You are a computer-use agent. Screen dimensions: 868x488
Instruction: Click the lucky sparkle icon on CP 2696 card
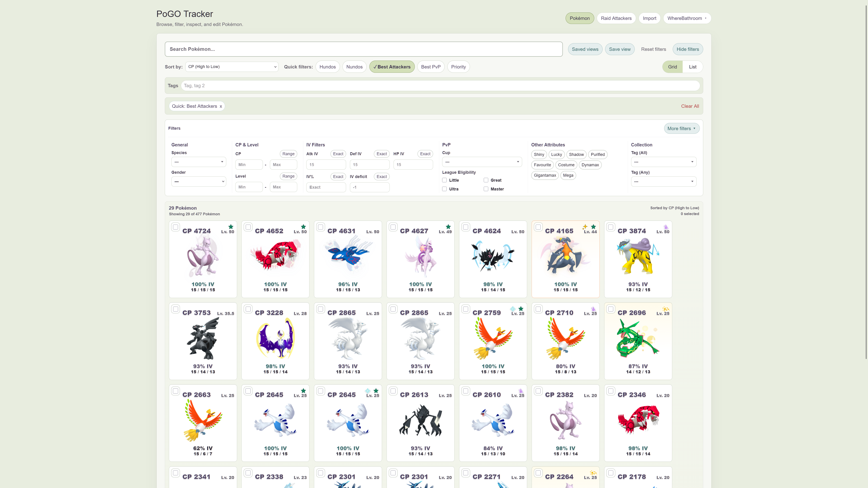click(x=666, y=309)
